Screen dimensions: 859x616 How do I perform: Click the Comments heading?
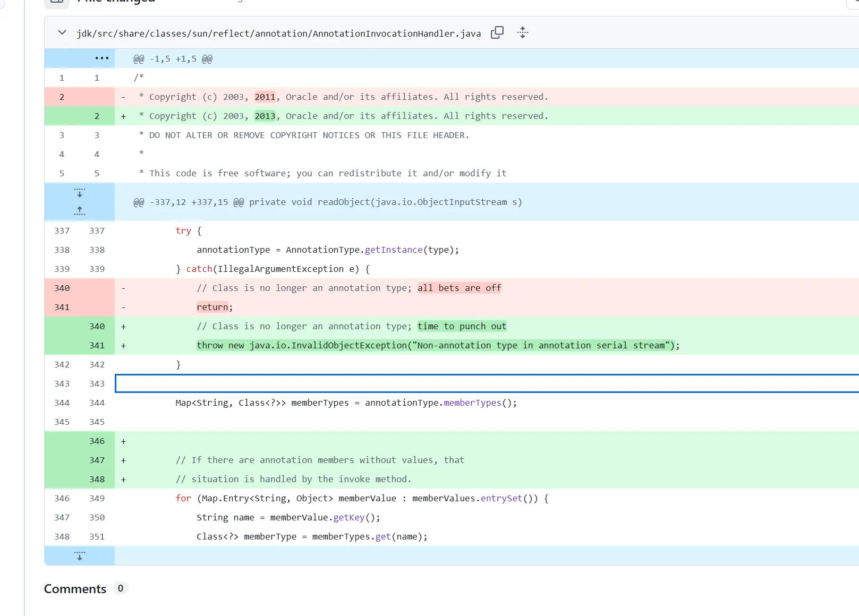pyautogui.click(x=75, y=589)
